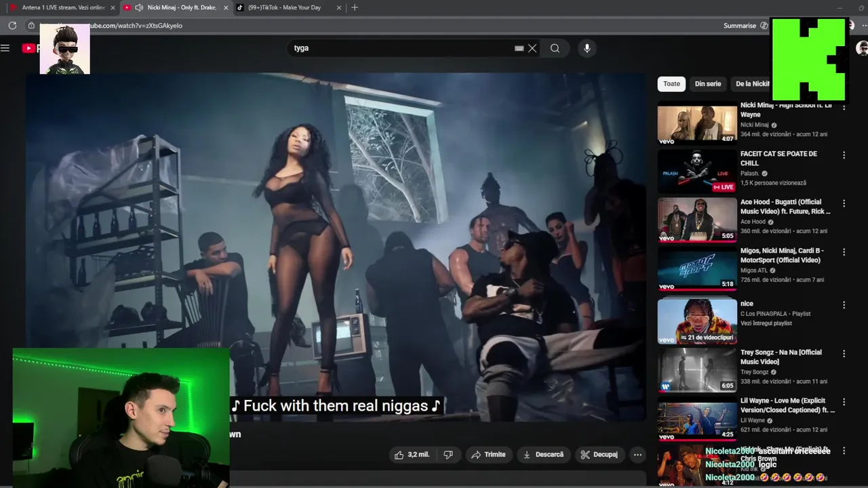This screenshot has width=868, height=488.
Task: Open the on-screen keyboard icon in search
Action: click(x=519, y=48)
